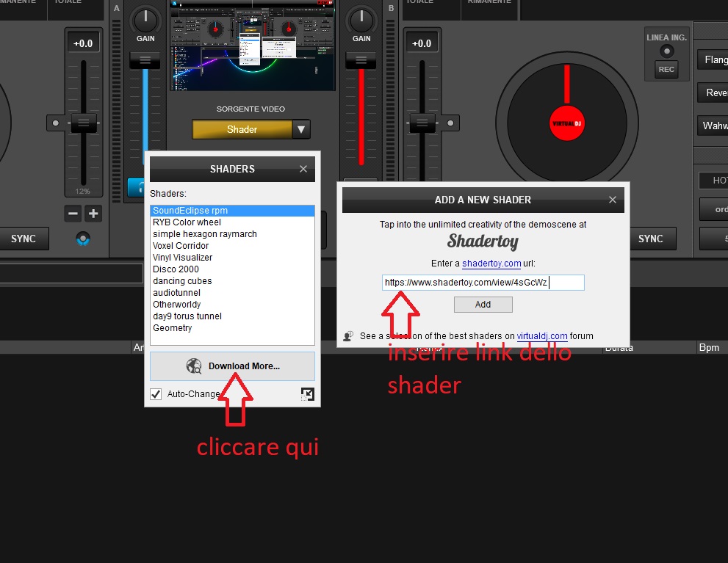728x563 pixels.
Task: Select Otherworldy shader
Action: 232,304
